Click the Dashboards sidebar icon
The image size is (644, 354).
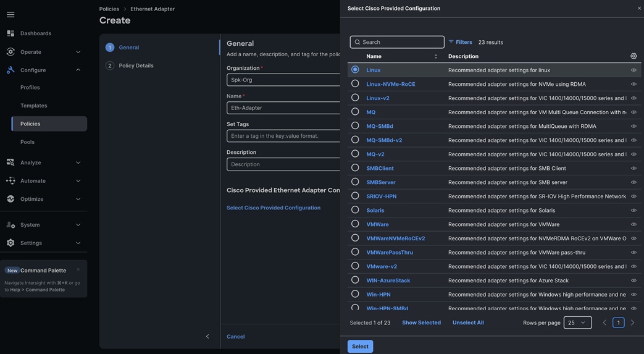(10, 33)
